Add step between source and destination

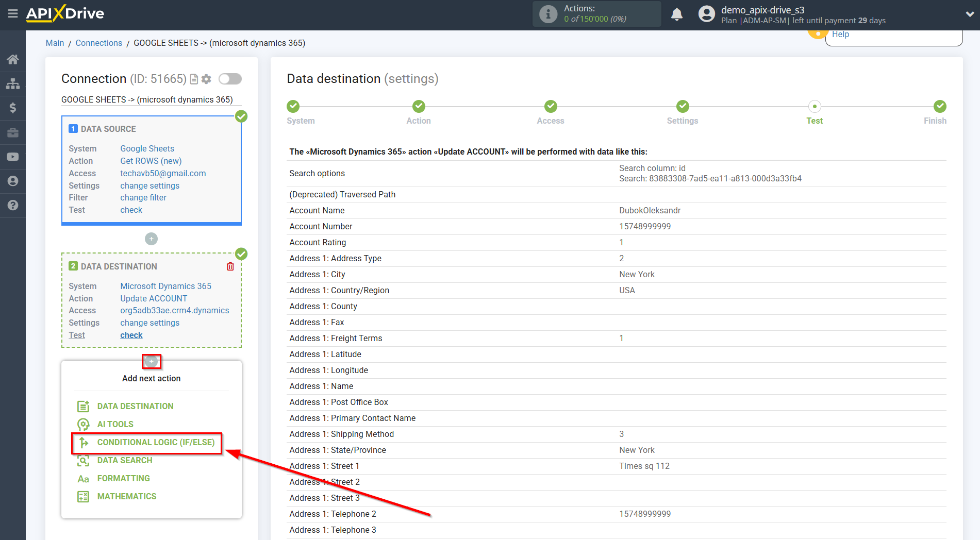point(151,239)
